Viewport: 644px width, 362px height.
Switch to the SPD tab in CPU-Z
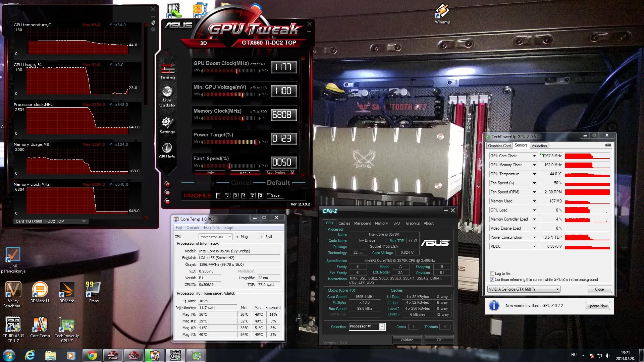(x=396, y=223)
